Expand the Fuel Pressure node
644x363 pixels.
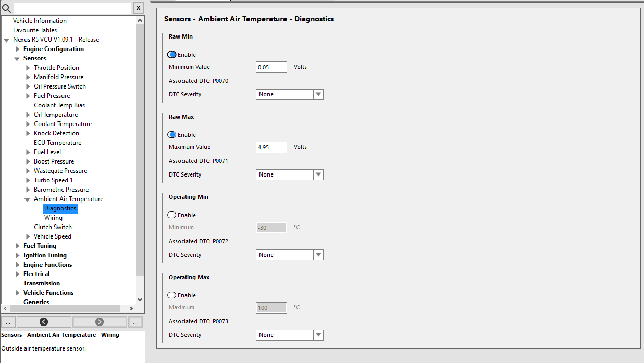point(28,96)
